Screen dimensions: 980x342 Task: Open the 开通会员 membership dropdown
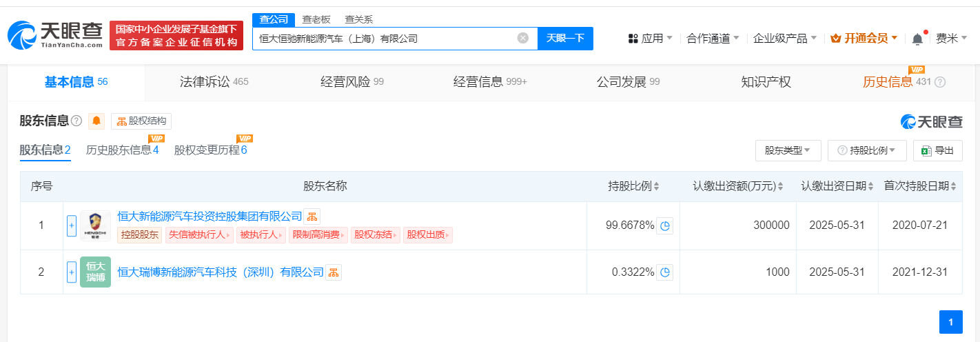864,39
